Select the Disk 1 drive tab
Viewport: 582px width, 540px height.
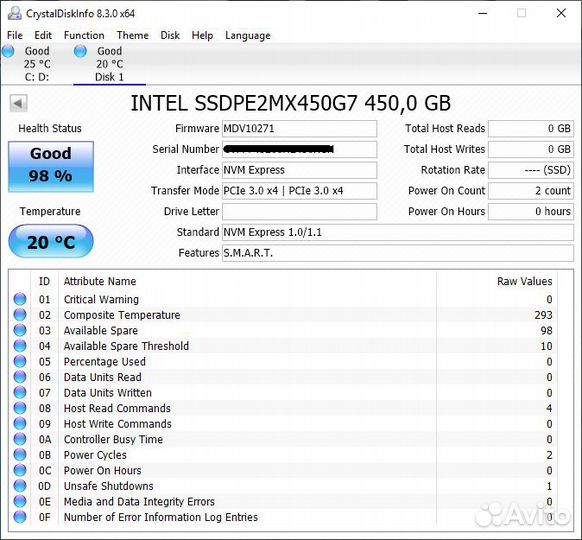pos(109,64)
